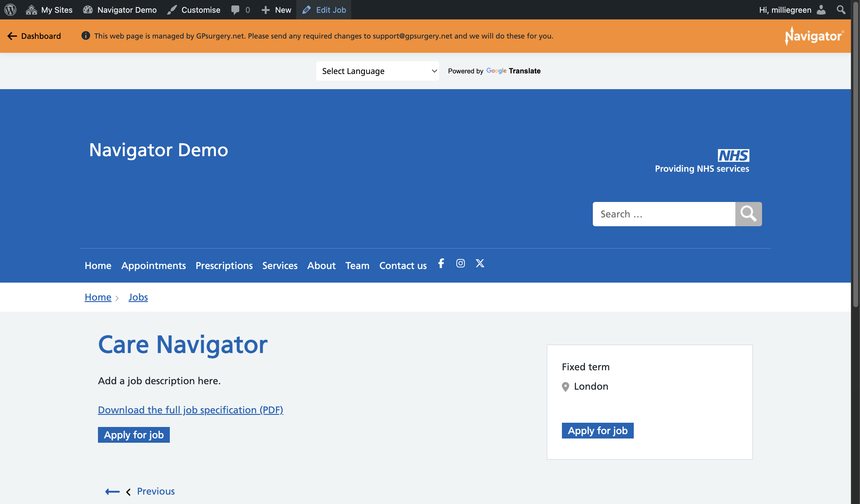Click Customise in the admin bar
860x504 pixels.
pyautogui.click(x=193, y=10)
